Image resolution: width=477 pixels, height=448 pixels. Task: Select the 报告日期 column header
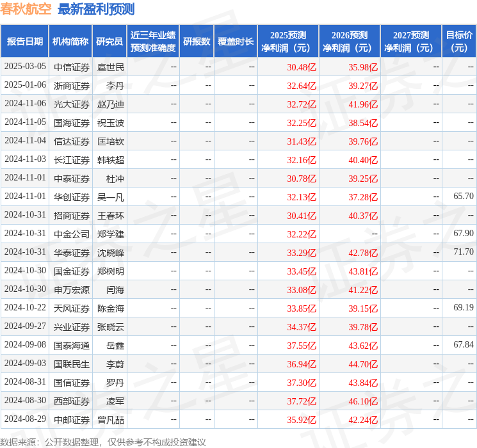tap(24, 42)
